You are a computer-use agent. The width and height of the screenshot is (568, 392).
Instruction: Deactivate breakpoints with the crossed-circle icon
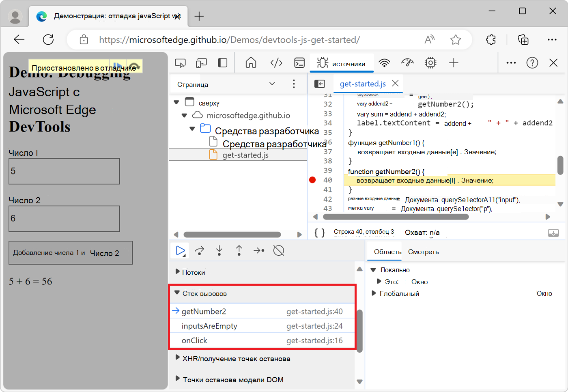click(x=279, y=251)
